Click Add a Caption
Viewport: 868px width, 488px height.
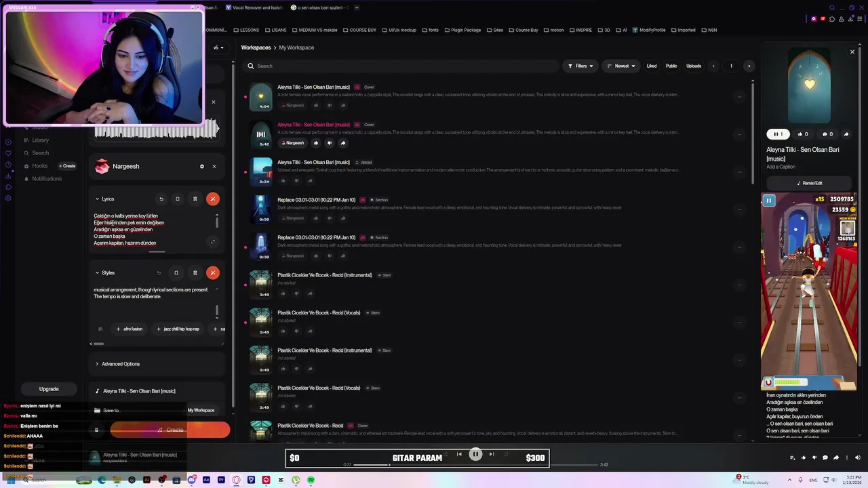click(x=781, y=167)
